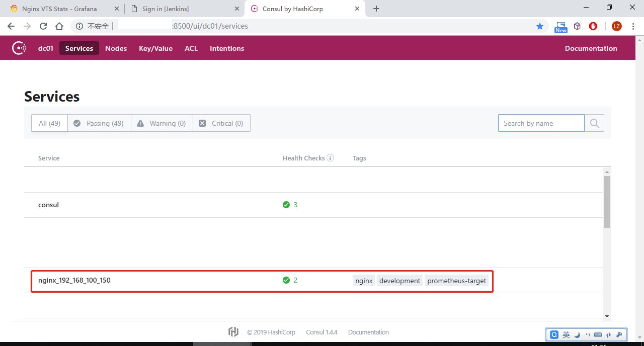
Task: Navigate to Intentions
Action: click(227, 48)
